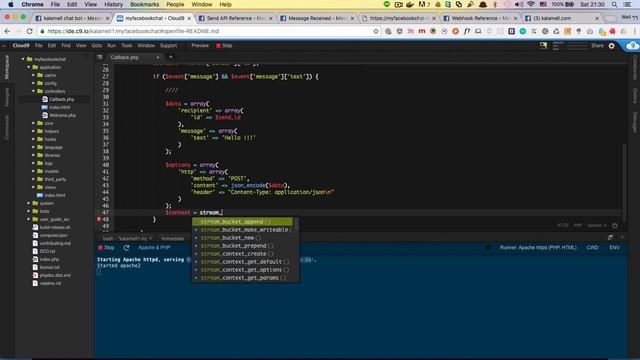Click the Share button
The width and height of the screenshot is (640, 360).
click(597, 46)
